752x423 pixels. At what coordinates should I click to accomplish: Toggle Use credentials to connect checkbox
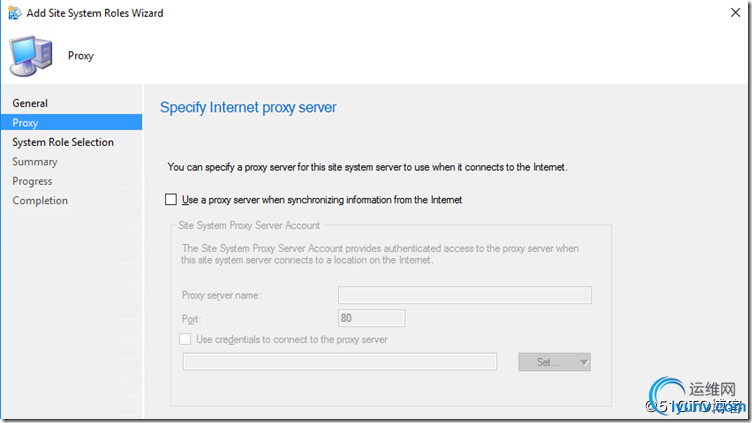pyautogui.click(x=185, y=339)
